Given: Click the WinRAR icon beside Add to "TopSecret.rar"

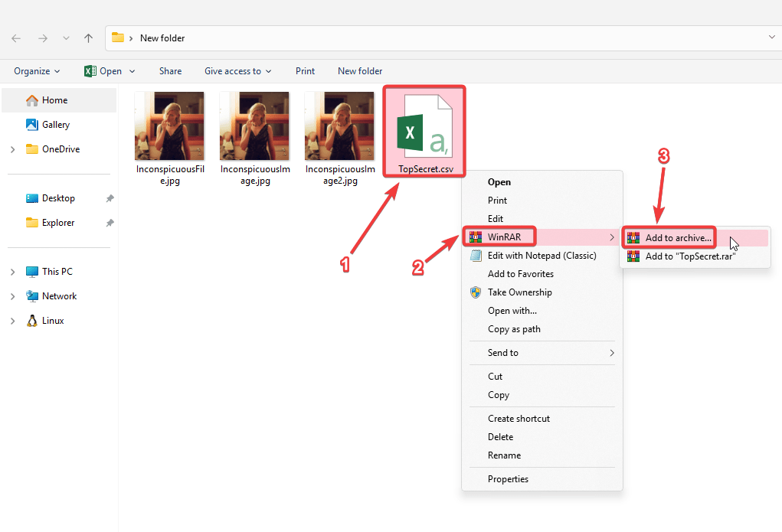Looking at the screenshot, I should coord(633,256).
